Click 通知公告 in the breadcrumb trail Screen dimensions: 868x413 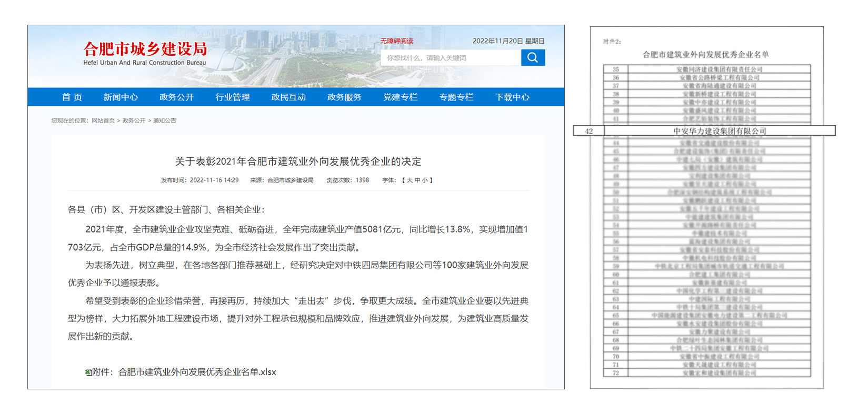165,120
